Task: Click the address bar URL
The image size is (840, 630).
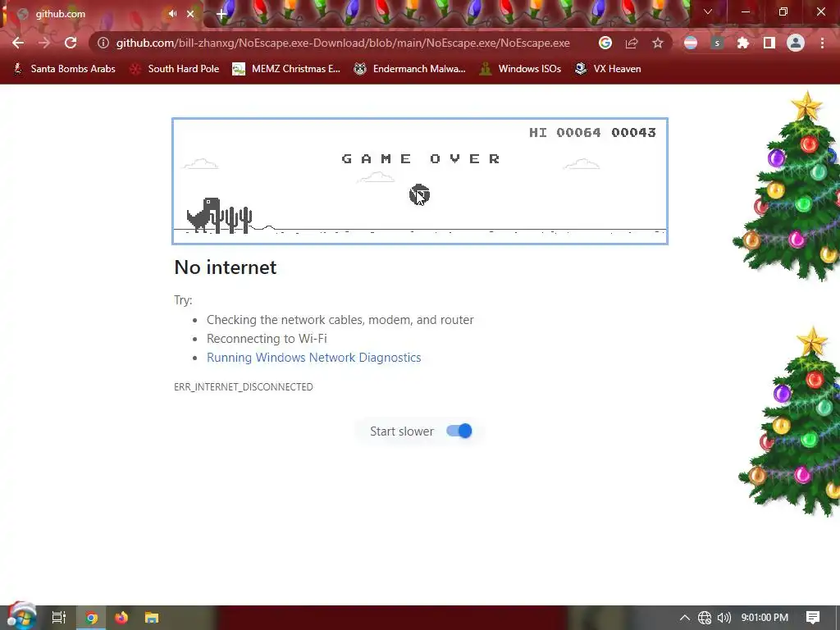Action: tap(343, 43)
